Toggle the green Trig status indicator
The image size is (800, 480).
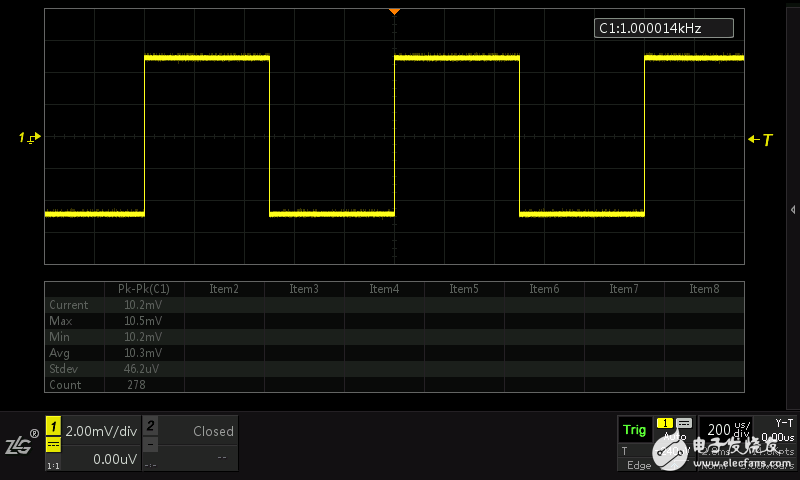point(634,430)
